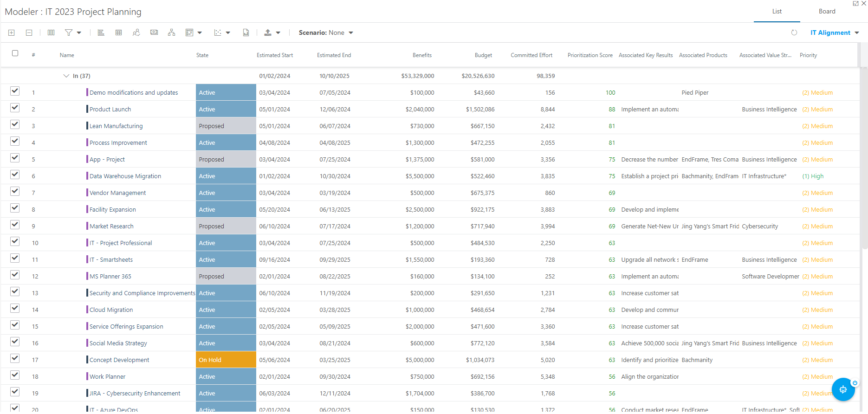Switch to the Board tab
This screenshot has width=868, height=414.
click(827, 12)
